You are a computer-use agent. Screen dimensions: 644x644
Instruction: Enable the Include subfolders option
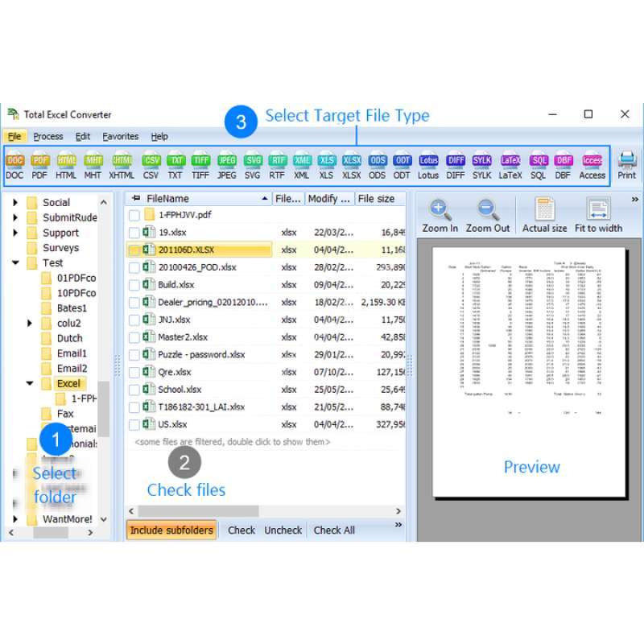pyautogui.click(x=171, y=530)
